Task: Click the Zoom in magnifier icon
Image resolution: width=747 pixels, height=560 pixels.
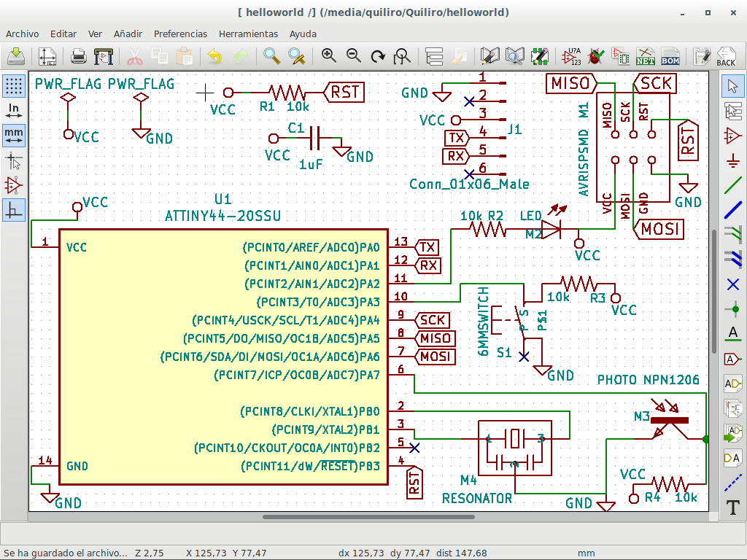Action: [x=329, y=56]
